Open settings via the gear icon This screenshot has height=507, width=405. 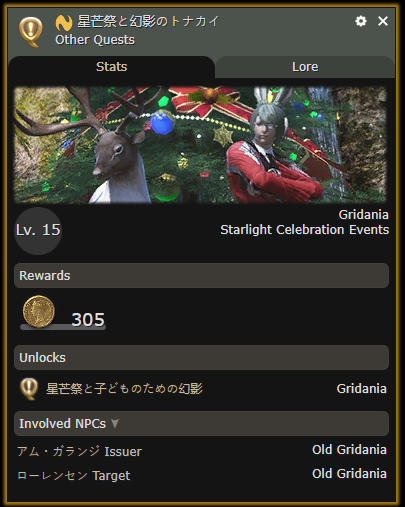click(x=361, y=21)
